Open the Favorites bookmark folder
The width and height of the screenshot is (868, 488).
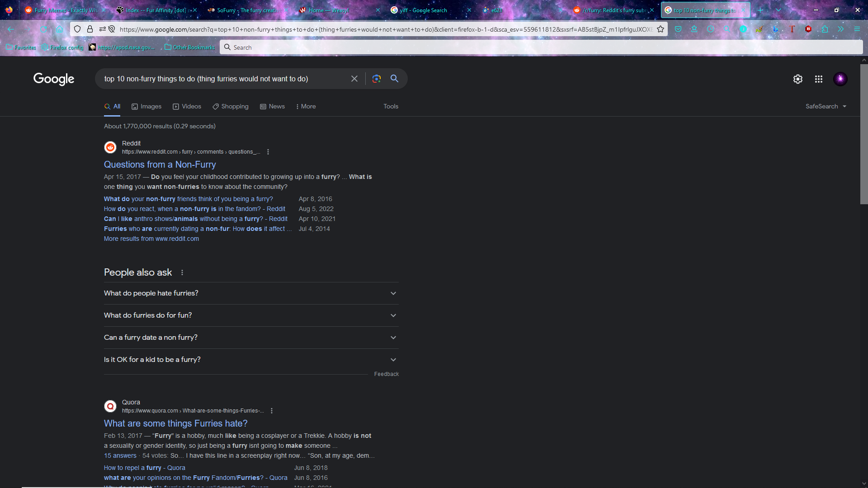click(21, 47)
